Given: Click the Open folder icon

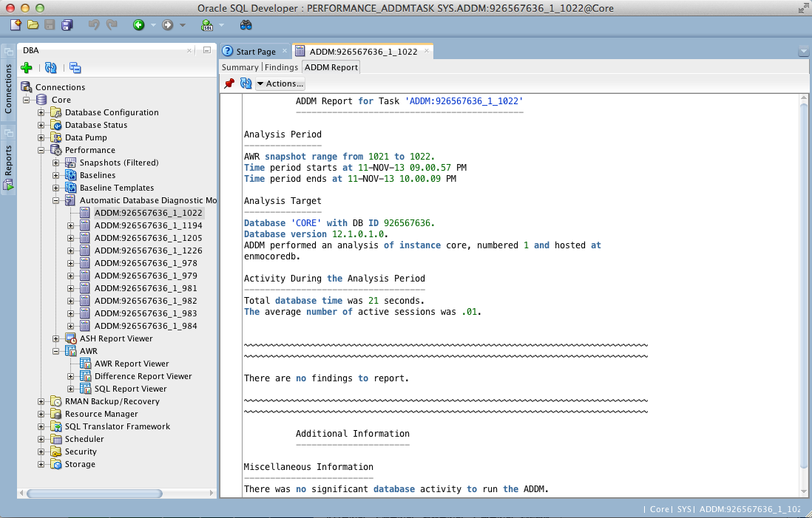Looking at the screenshot, I should pyautogui.click(x=33, y=25).
